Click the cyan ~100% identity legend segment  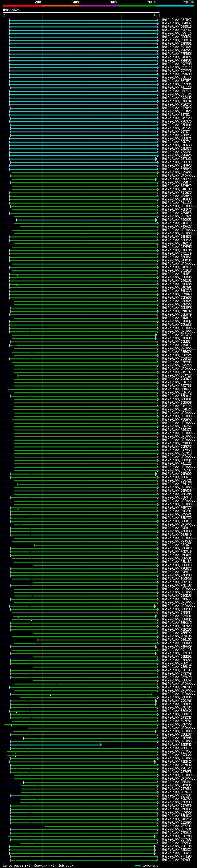[175, 6]
